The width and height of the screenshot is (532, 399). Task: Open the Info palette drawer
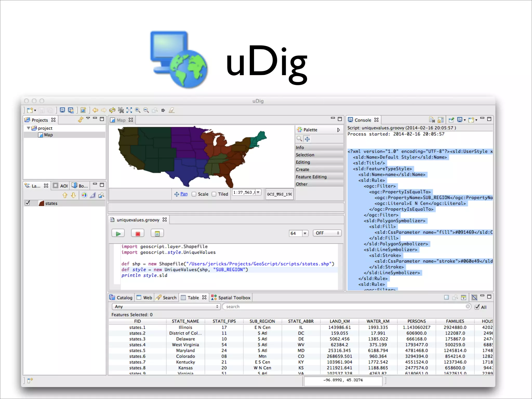(319, 147)
